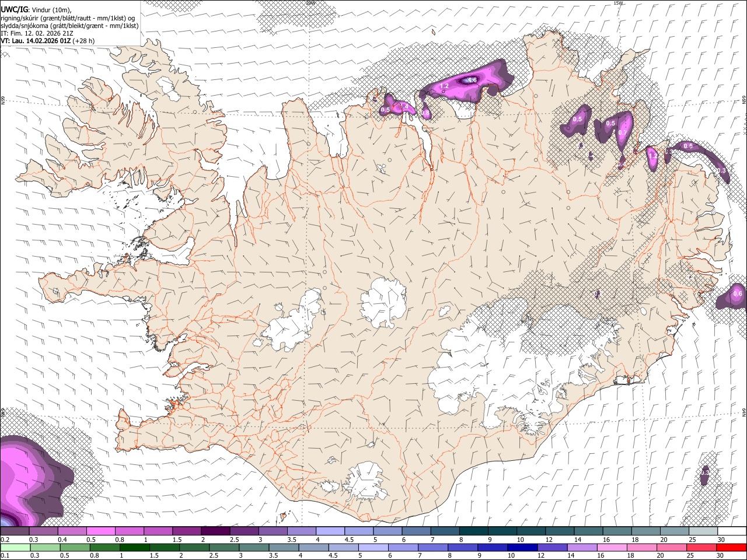Viewport: 747px width, 560px height.
Task: Pick the dark green 1–1.5 swatch in rain scale
Action: click(x=135, y=547)
